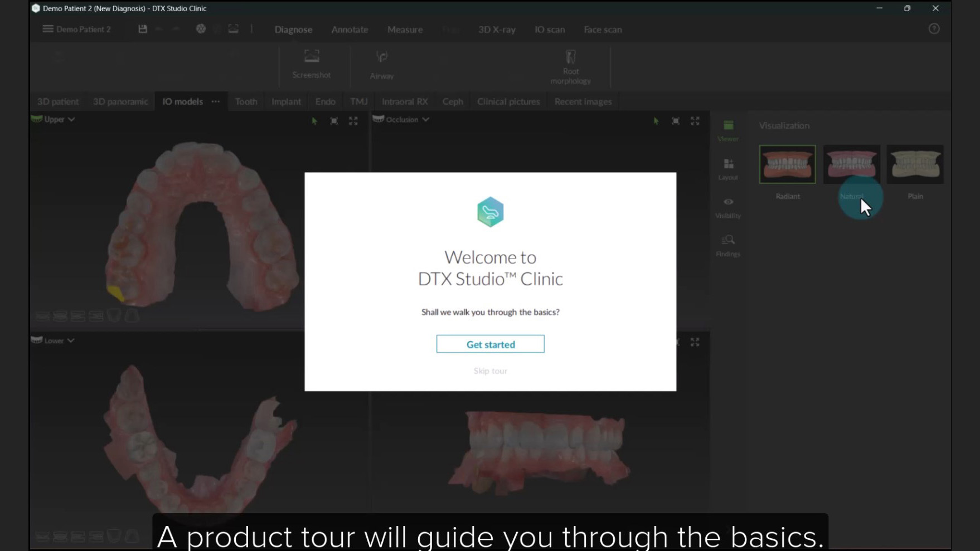Switch to the Tooth tab
The height and width of the screenshot is (551, 980).
pyautogui.click(x=246, y=101)
